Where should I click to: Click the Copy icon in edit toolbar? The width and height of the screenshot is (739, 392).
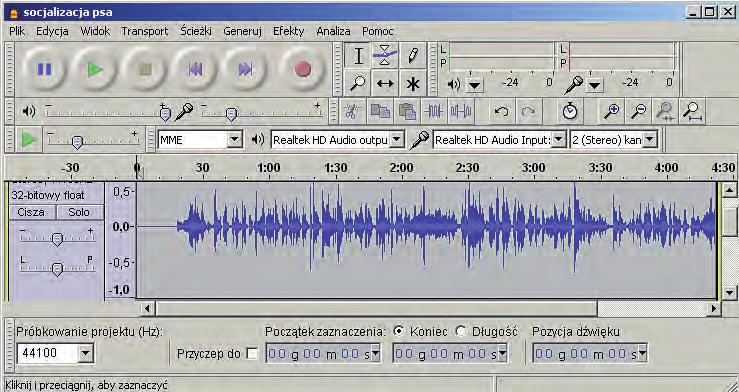tap(380, 112)
